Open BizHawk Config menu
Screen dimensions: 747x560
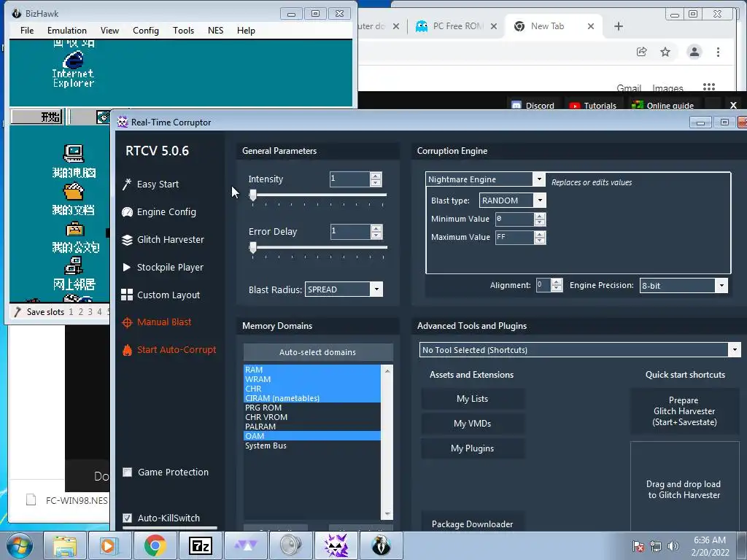tap(146, 31)
